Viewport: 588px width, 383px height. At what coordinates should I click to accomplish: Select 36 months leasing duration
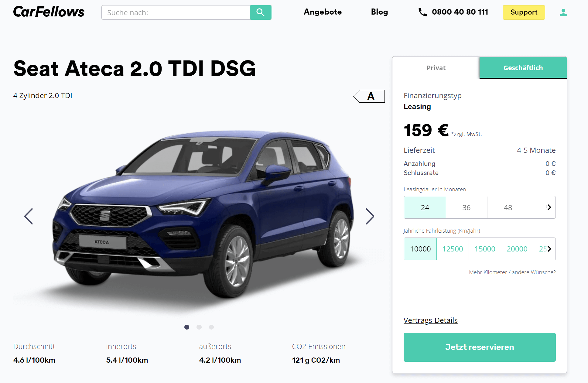[467, 207]
